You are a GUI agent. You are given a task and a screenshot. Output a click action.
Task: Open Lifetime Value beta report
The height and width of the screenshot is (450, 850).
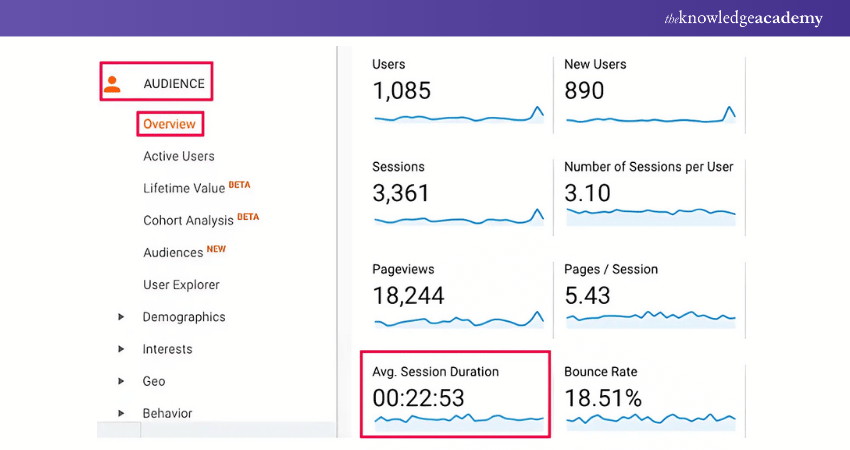(x=185, y=188)
